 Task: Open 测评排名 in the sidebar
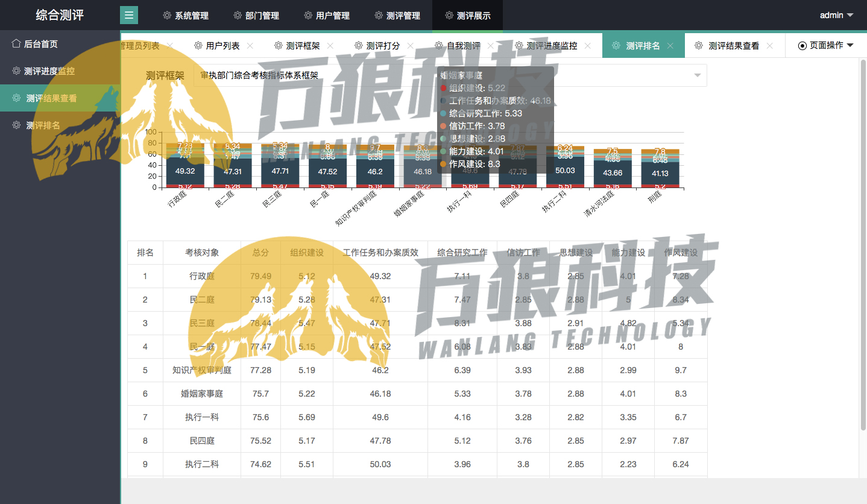(60, 125)
